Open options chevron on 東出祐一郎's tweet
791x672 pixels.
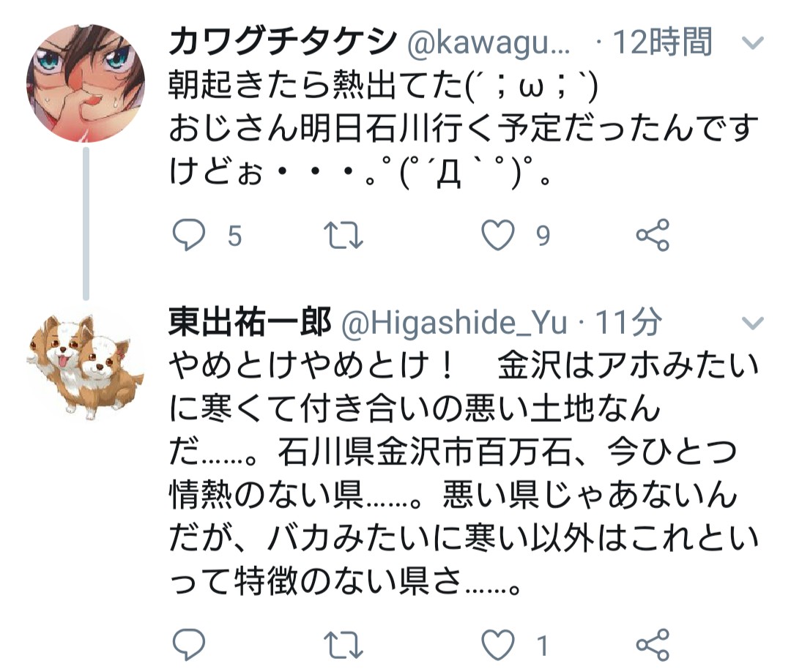753,323
